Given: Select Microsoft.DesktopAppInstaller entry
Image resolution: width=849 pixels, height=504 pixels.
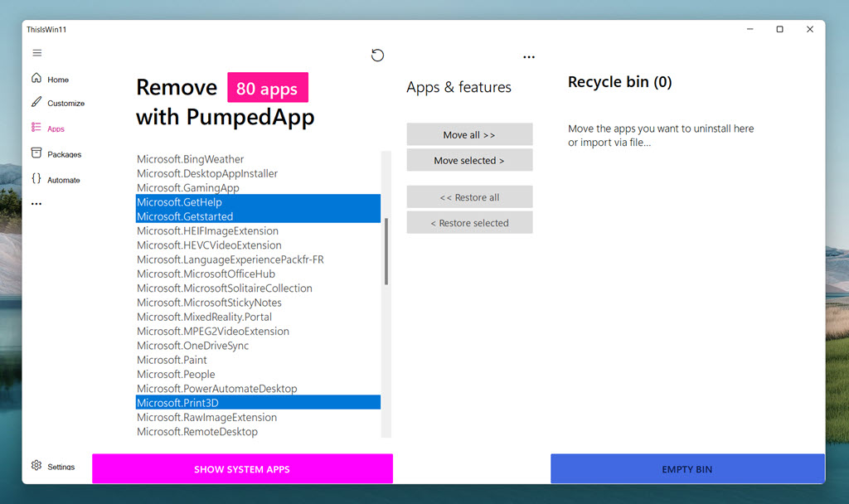Looking at the screenshot, I should click(258, 173).
